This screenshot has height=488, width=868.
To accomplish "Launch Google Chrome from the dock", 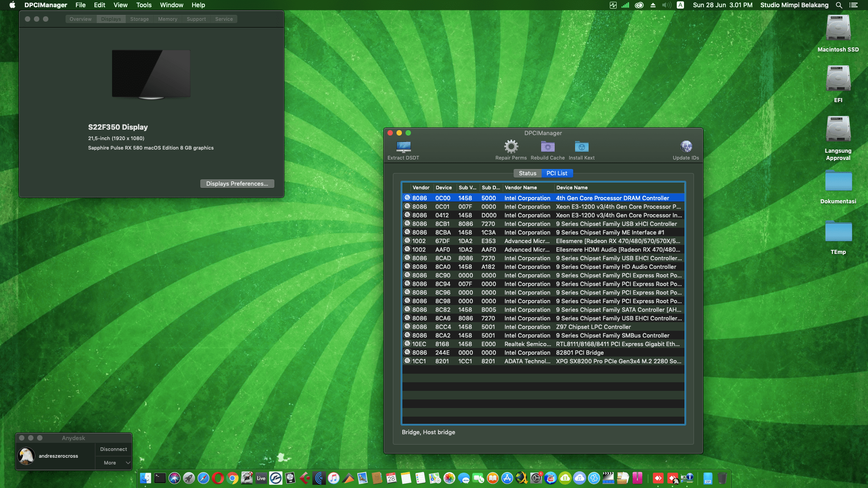I will click(x=232, y=478).
